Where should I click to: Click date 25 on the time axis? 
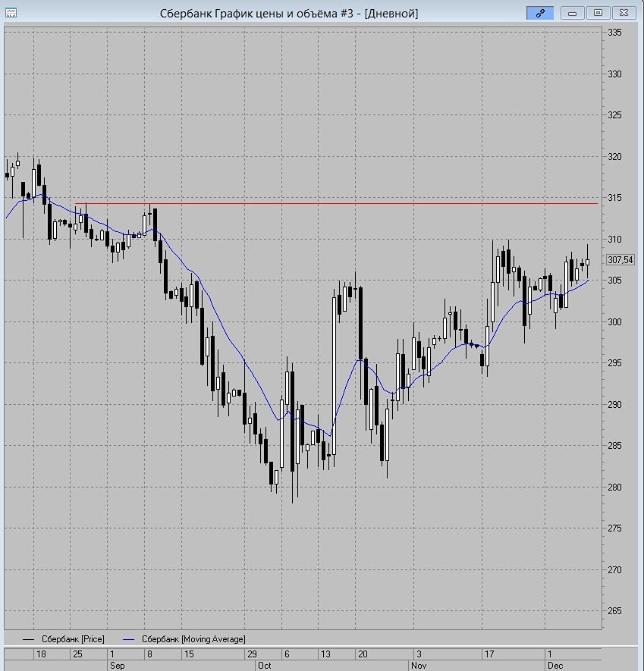click(x=77, y=654)
